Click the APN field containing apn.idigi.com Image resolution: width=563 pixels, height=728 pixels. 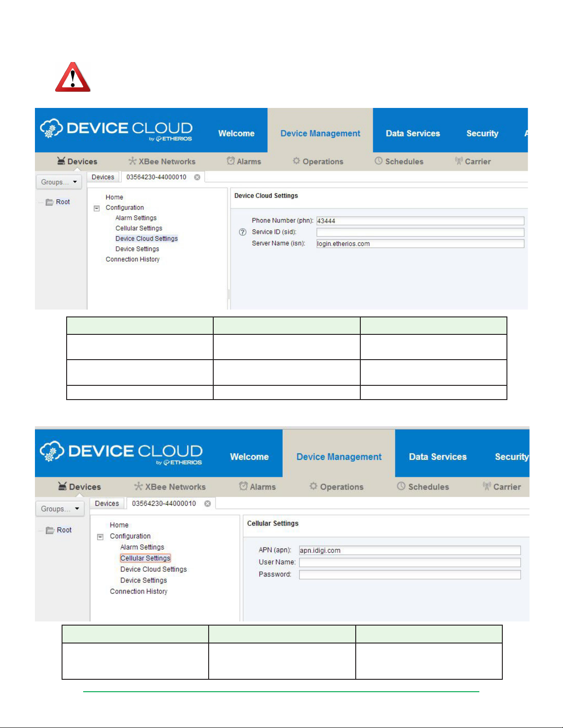coord(410,550)
